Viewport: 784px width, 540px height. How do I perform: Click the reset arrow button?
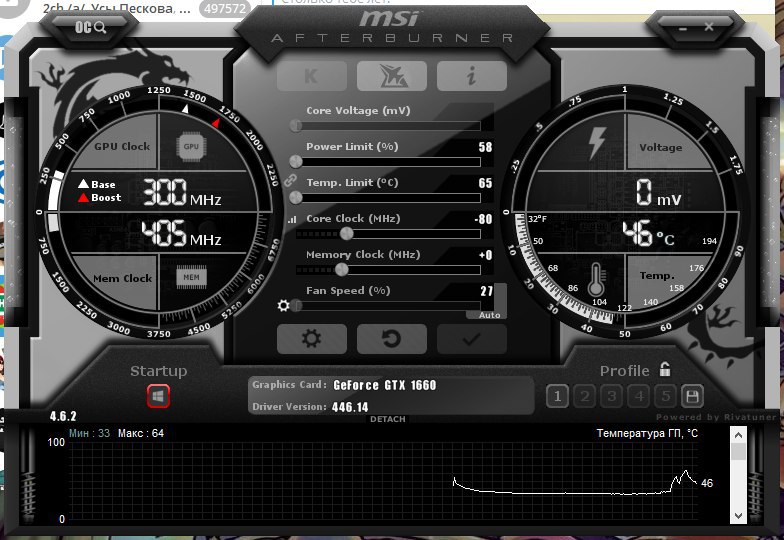[x=392, y=338]
